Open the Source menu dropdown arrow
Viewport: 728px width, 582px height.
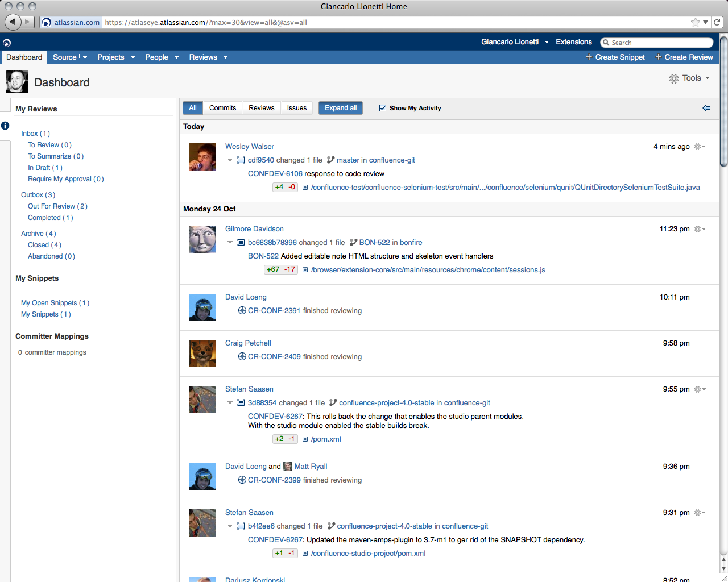click(x=85, y=57)
